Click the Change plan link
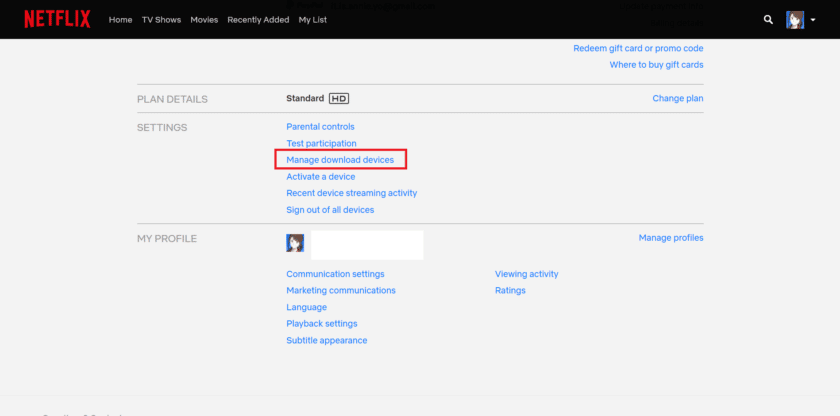 [x=678, y=99]
